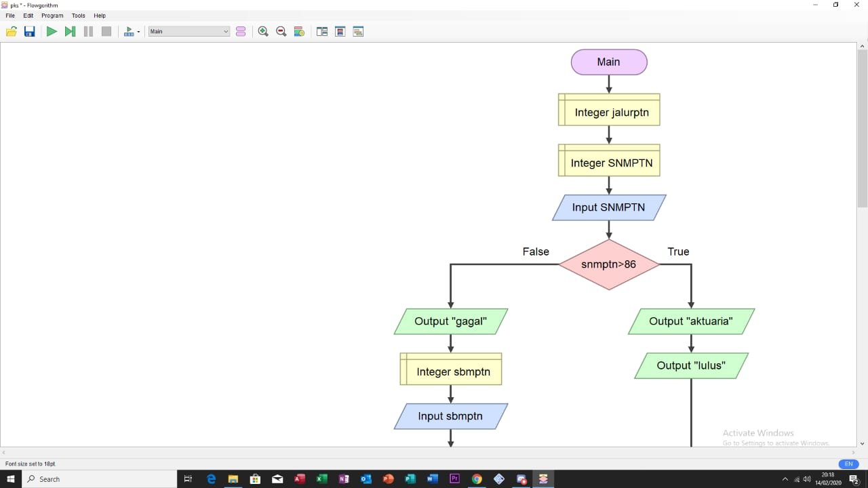Select the snmptn>86 decision diamond
This screenshot has width=868, height=488.
[608, 264]
